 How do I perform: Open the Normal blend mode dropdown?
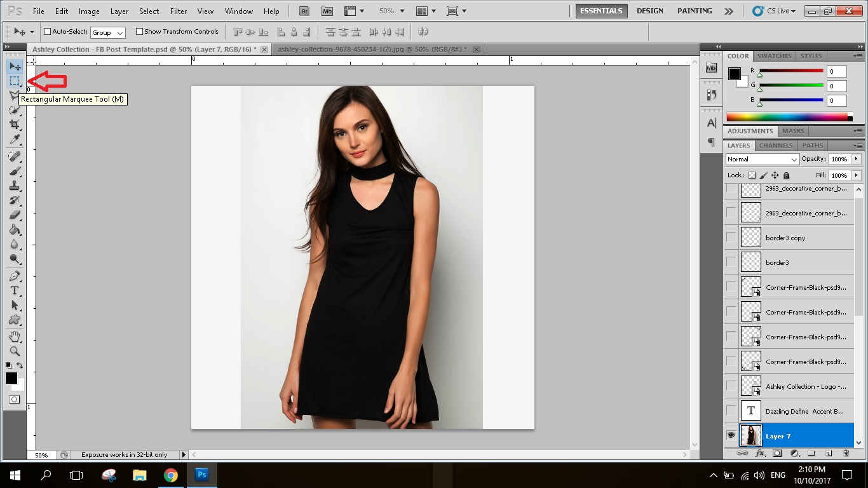pyautogui.click(x=762, y=159)
